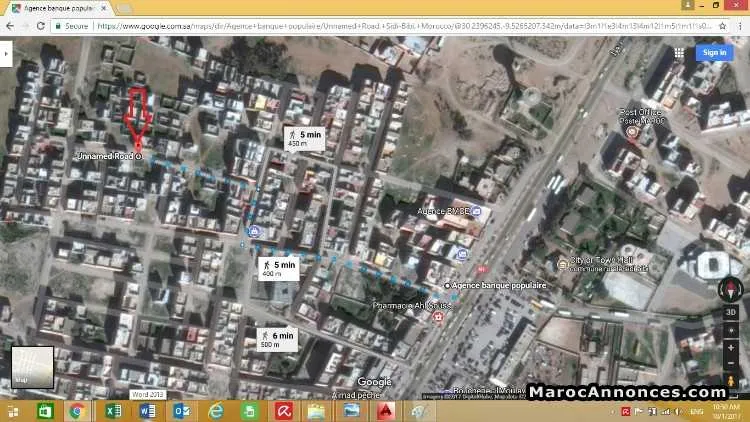The image size is (750, 422).
Task: Click the Agence banque populaire start marker
Action: (447, 286)
